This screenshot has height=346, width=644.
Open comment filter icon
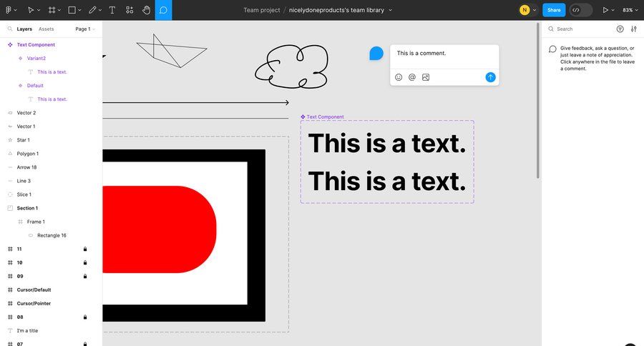coord(620,29)
